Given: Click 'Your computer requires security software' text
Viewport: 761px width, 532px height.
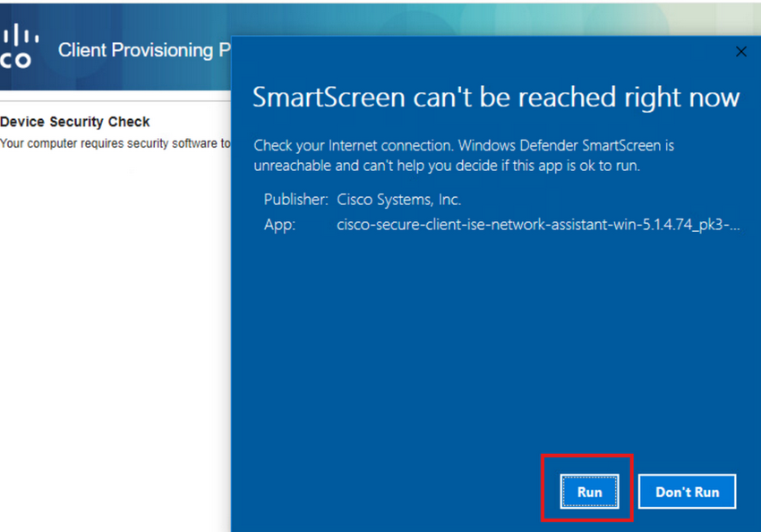Looking at the screenshot, I should point(115,143).
